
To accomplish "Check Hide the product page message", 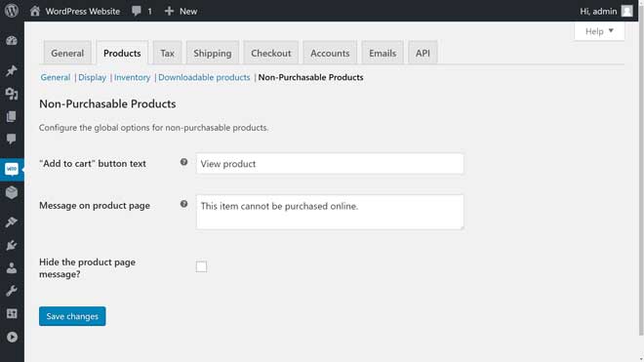I will 201,266.
